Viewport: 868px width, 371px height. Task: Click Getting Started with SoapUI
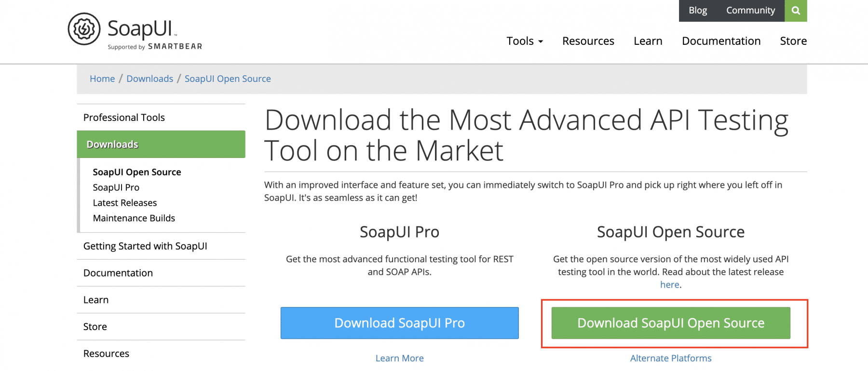[x=145, y=246]
